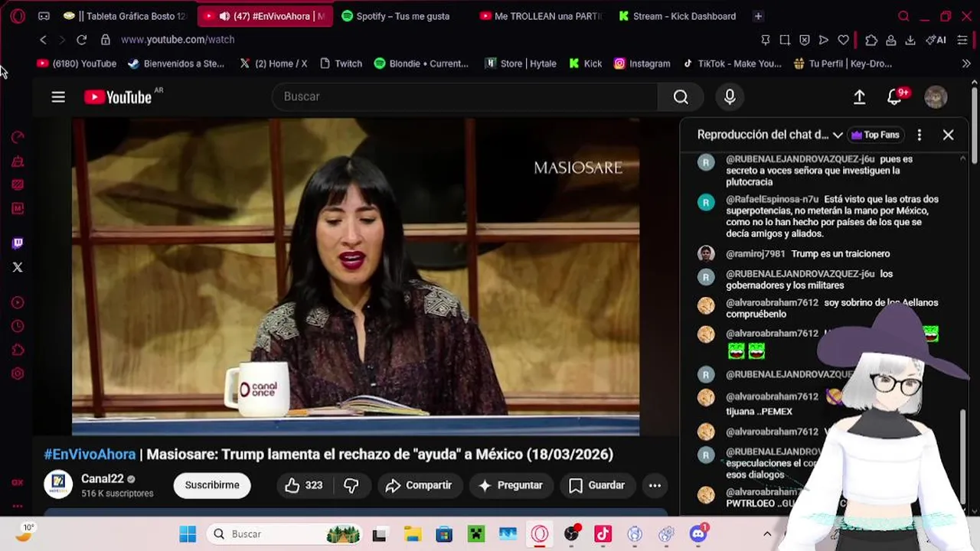Take a snapshot with capture icon
This screenshot has width=980, height=551.
tap(785, 40)
